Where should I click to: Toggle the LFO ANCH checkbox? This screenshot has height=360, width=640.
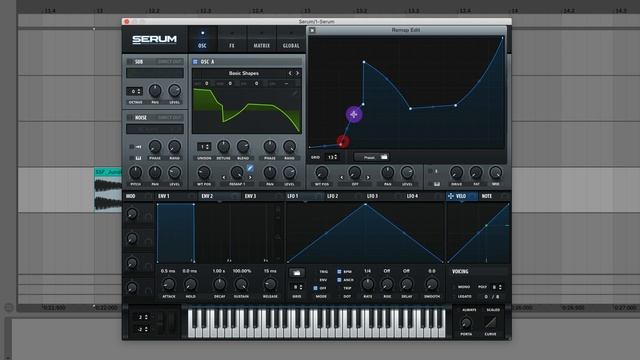[339, 280]
